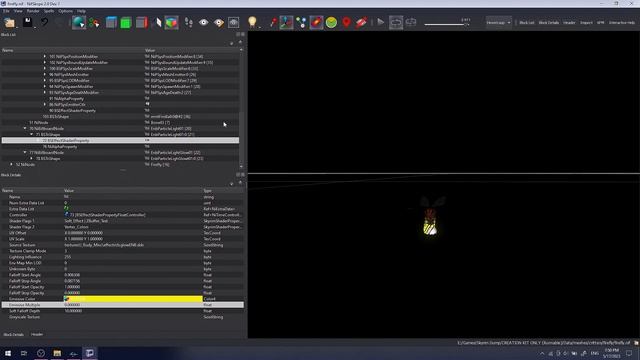Expand the 102 NiPSysBoundUpdateModifier row
The image size is (640, 360).
[x=45, y=62]
